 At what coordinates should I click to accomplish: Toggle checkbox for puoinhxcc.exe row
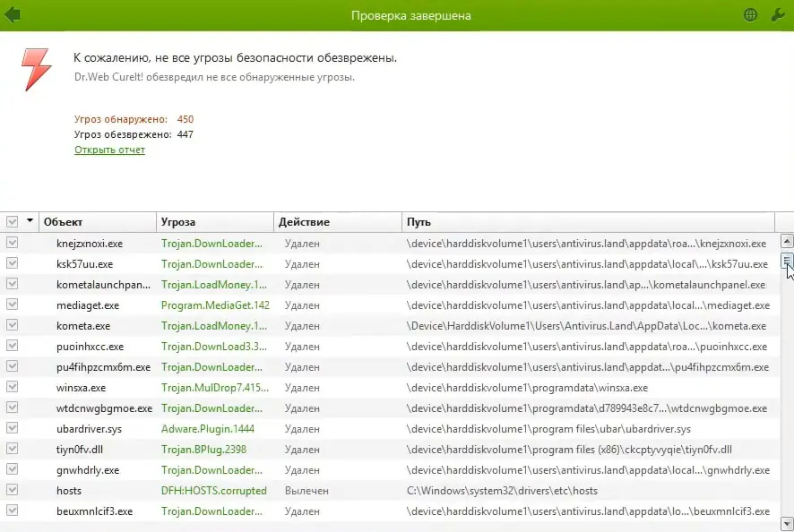click(x=13, y=346)
